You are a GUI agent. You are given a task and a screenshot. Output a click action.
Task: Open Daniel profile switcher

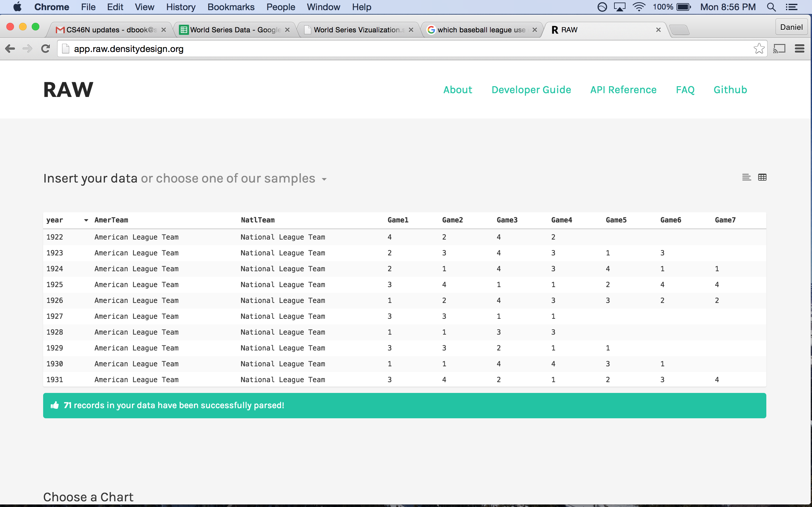tap(791, 27)
